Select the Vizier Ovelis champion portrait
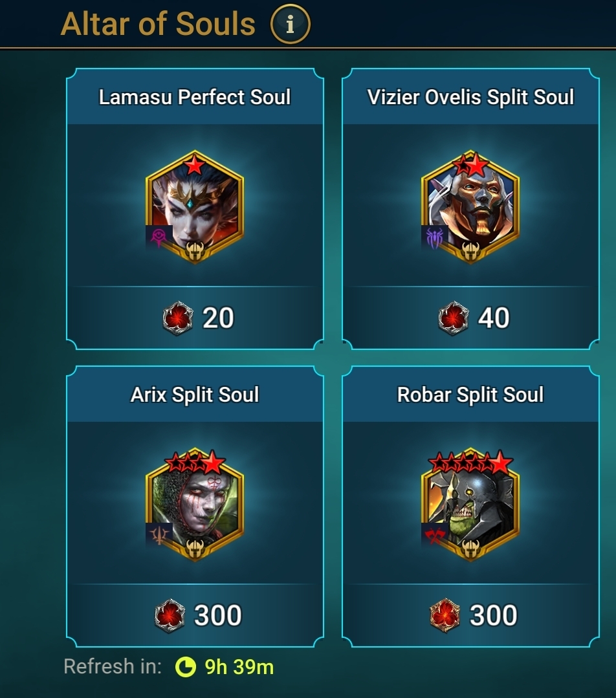Screen dimensions: 616x698 pyautogui.click(x=470, y=207)
